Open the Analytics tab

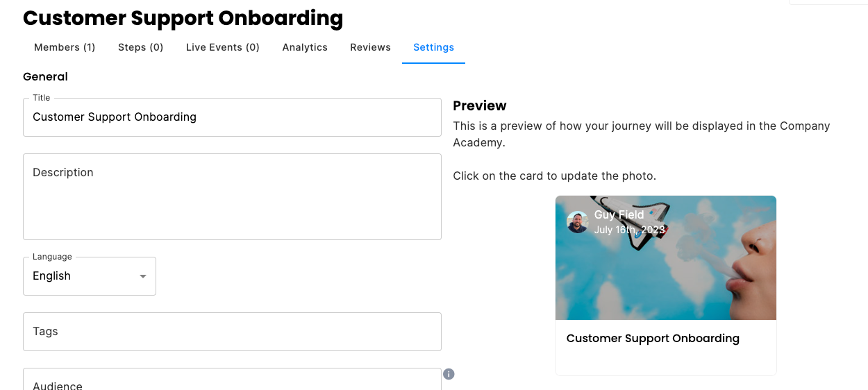pyautogui.click(x=305, y=47)
